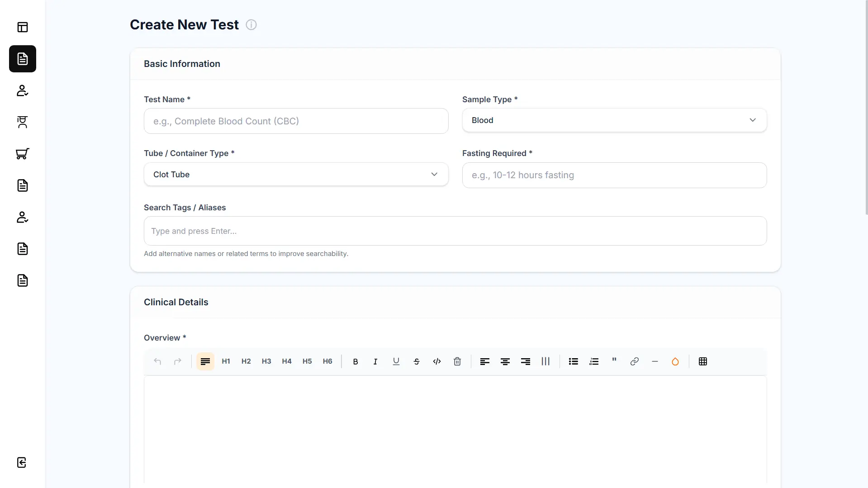
Task: Align text left in editor
Action: [x=485, y=361]
